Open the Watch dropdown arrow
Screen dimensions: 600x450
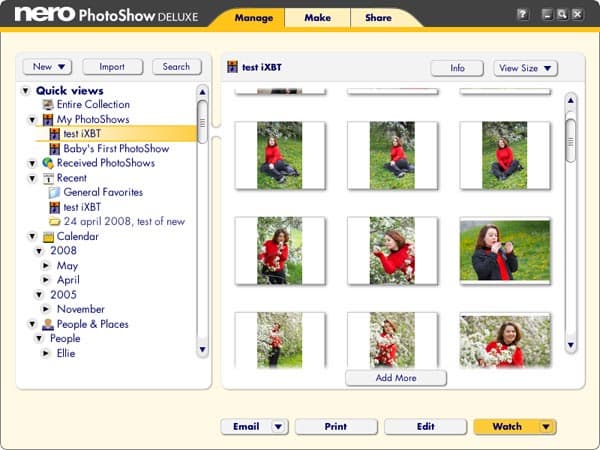coord(546,427)
